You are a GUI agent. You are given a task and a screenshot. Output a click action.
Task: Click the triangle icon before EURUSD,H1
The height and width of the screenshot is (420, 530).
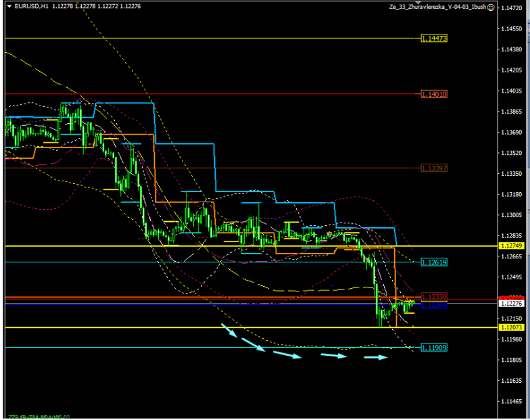coord(7,6)
